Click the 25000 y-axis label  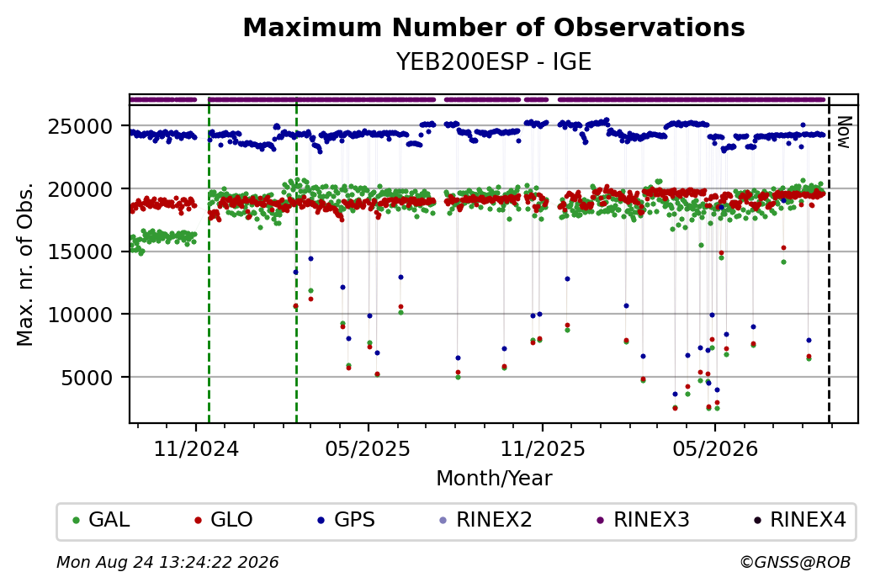point(81,127)
